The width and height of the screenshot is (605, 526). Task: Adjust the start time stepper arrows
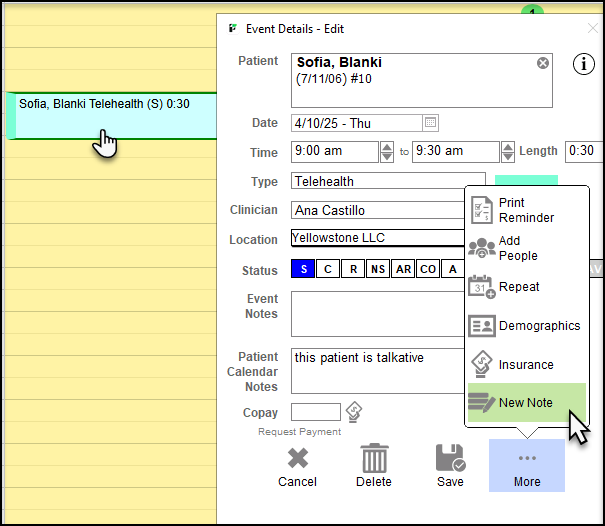click(x=387, y=151)
